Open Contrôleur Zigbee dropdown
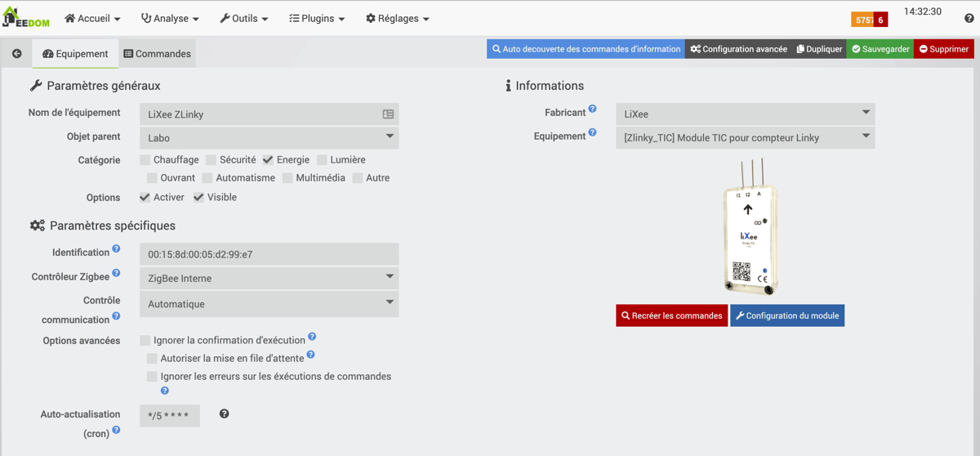 (x=269, y=278)
